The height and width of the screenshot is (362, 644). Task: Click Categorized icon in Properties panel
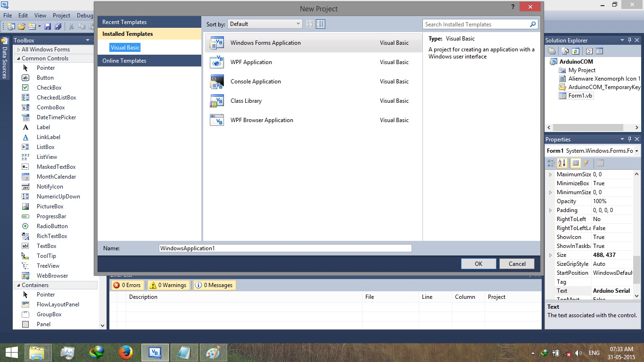(551, 163)
